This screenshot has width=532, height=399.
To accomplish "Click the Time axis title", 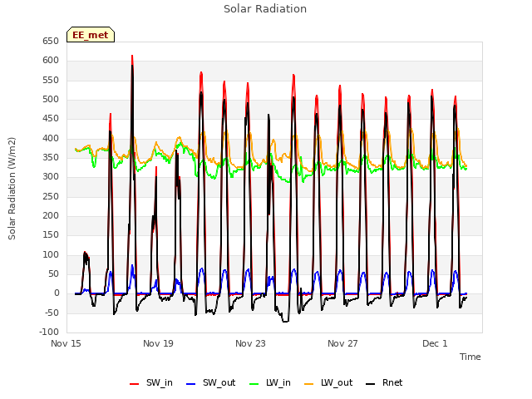I will click(x=470, y=357).
